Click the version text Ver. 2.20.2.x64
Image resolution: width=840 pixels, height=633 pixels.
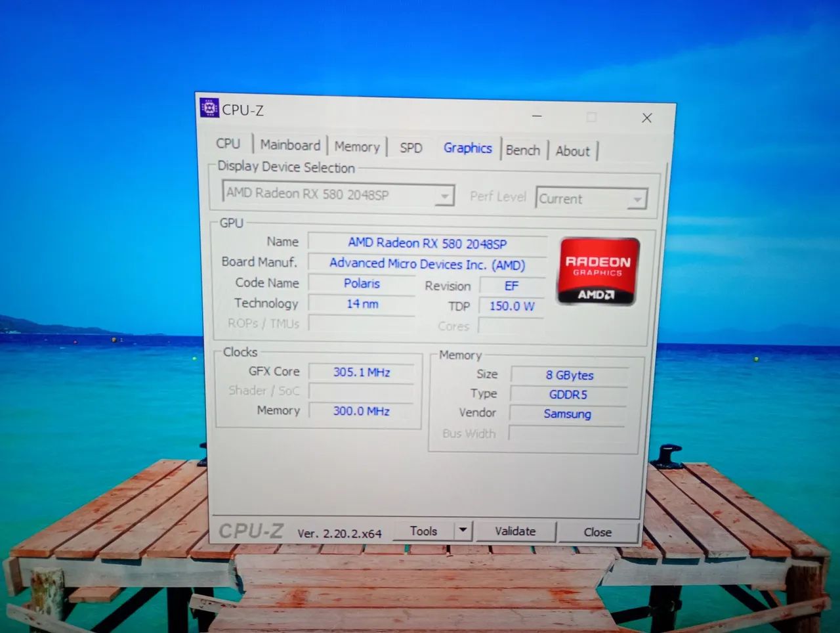click(x=339, y=533)
